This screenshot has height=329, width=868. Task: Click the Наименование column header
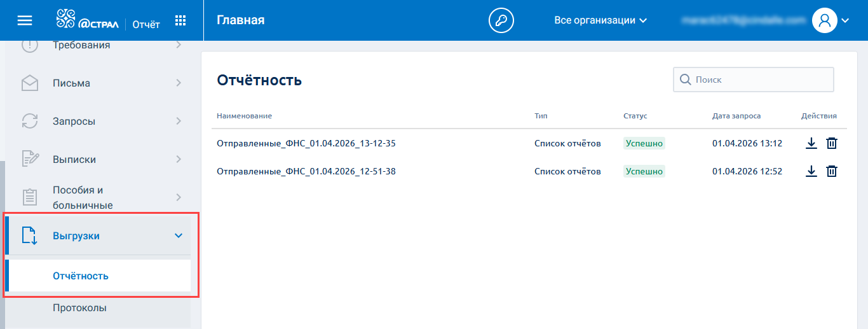pyautogui.click(x=244, y=116)
